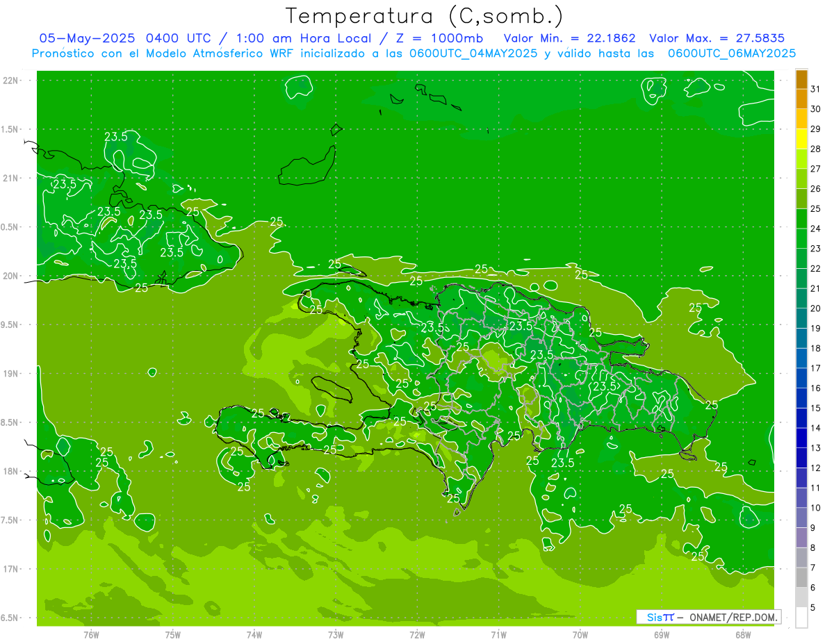Click the '75W' longitude axis label
834x644 pixels.
173,634
